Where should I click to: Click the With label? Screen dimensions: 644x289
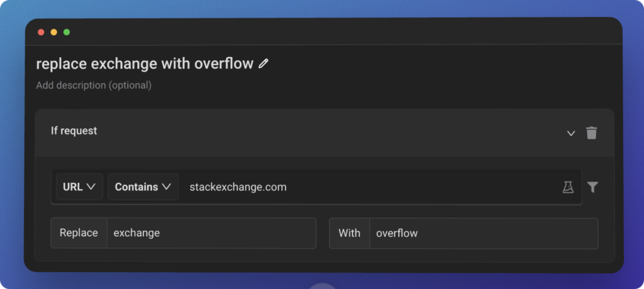click(x=350, y=233)
